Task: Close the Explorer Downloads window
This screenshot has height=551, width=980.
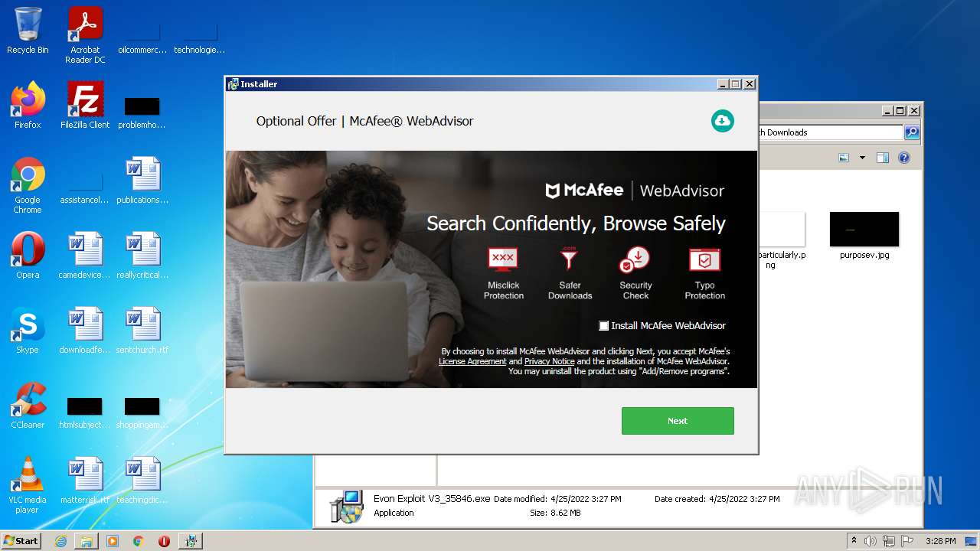Action: 913,111
